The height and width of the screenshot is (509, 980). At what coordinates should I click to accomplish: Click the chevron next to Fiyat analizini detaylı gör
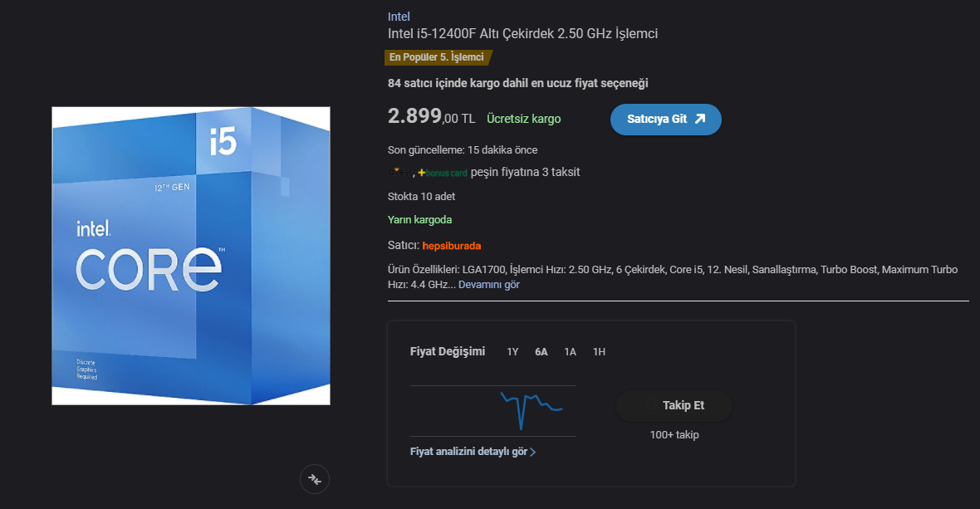[x=533, y=453]
